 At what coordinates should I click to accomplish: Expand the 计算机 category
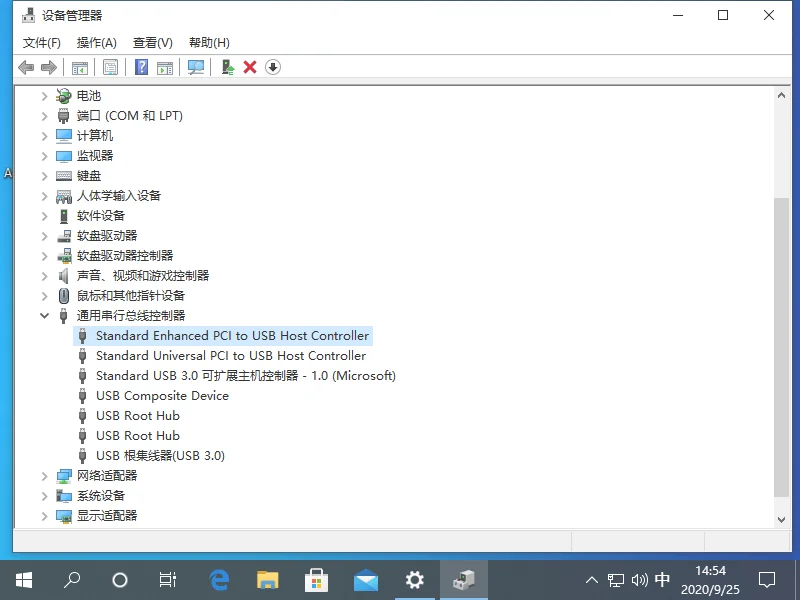click(44, 136)
